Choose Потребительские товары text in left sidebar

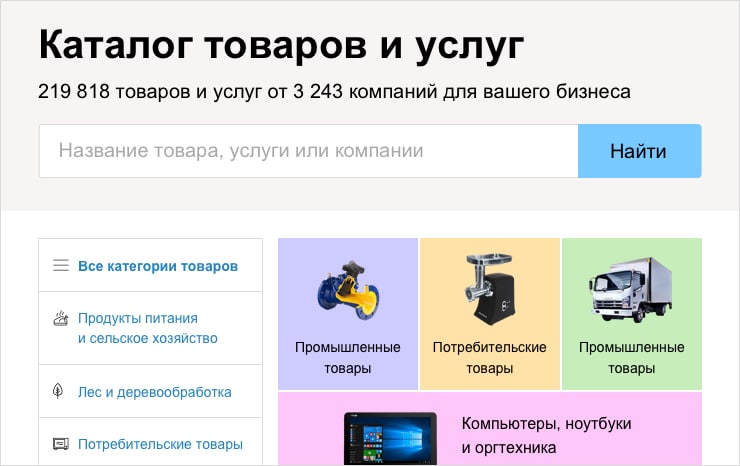[160, 444]
